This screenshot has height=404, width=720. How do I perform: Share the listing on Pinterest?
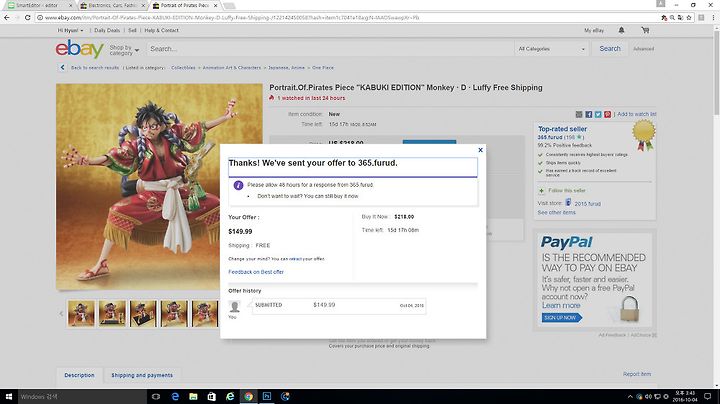point(608,114)
